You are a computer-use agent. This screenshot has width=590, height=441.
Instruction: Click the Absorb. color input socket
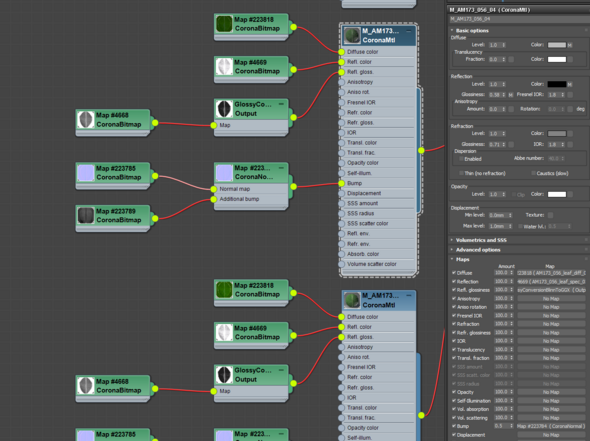(x=341, y=254)
